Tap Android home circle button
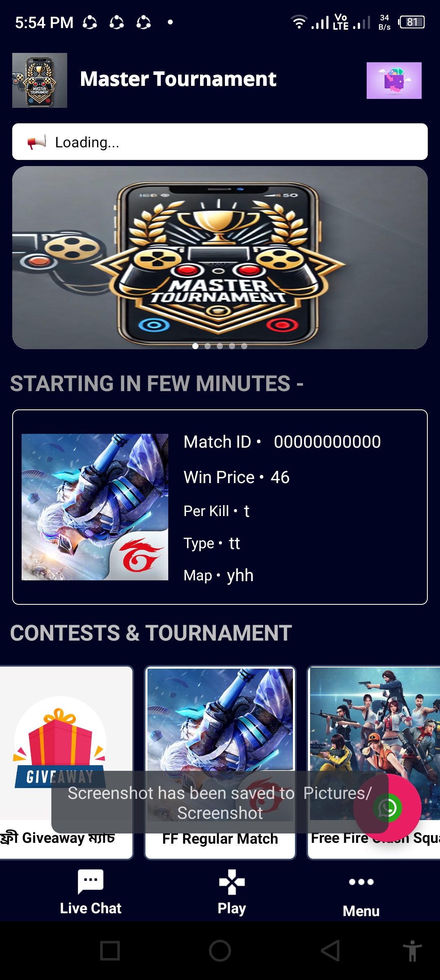 pos(220,951)
